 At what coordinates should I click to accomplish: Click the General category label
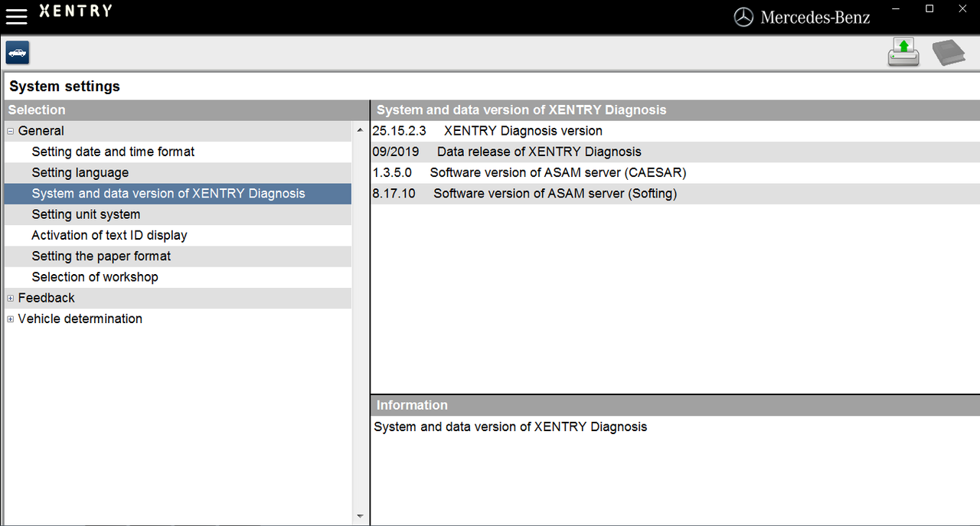click(41, 131)
